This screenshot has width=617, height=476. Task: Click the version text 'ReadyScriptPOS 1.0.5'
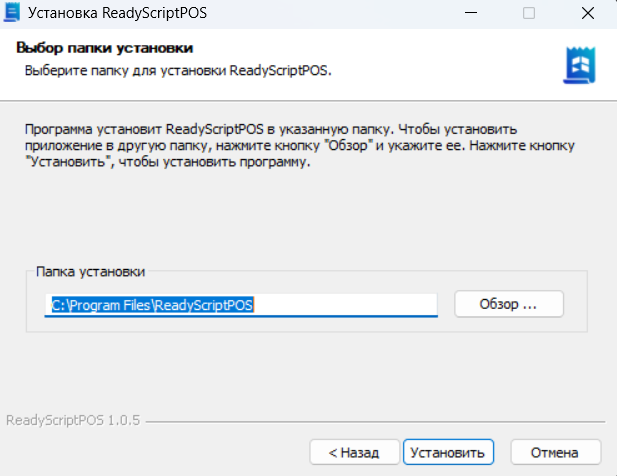click(73, 420)
